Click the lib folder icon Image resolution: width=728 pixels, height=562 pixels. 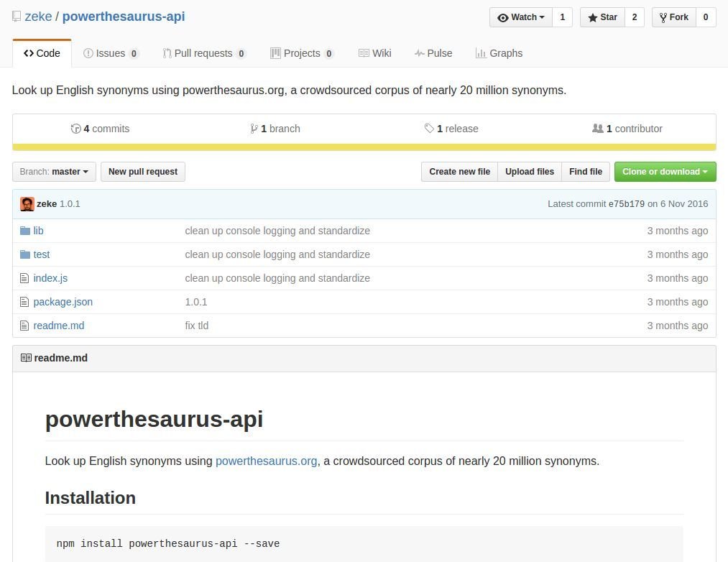[x=25, y=231]
